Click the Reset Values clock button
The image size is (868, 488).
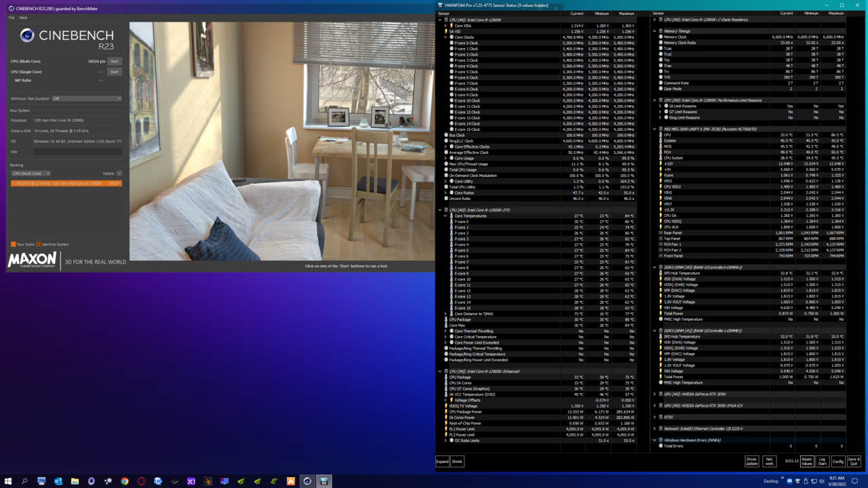point(806,462)
